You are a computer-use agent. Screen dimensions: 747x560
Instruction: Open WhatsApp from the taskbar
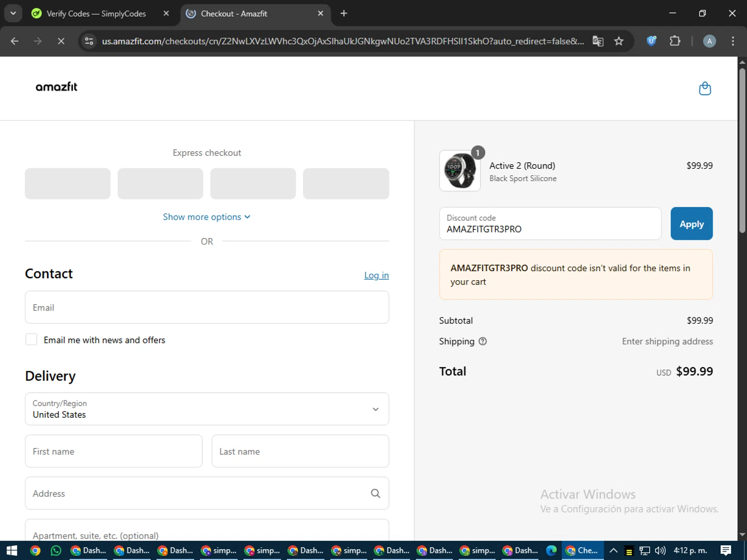56,551
